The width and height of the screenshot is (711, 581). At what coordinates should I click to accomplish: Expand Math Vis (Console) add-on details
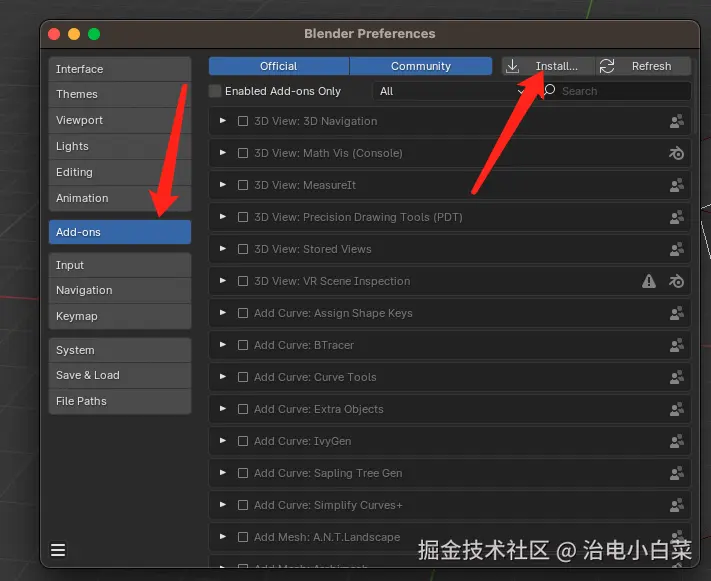click(x=223, y=153)
